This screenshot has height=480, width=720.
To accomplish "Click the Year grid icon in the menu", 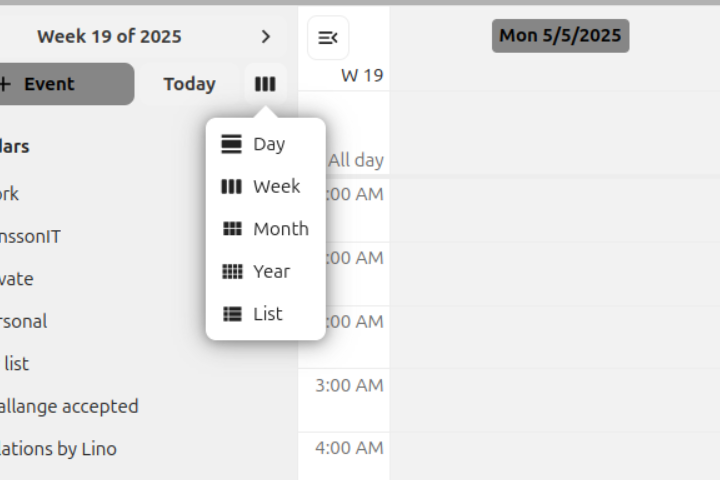I will click(x=232, y=271).
